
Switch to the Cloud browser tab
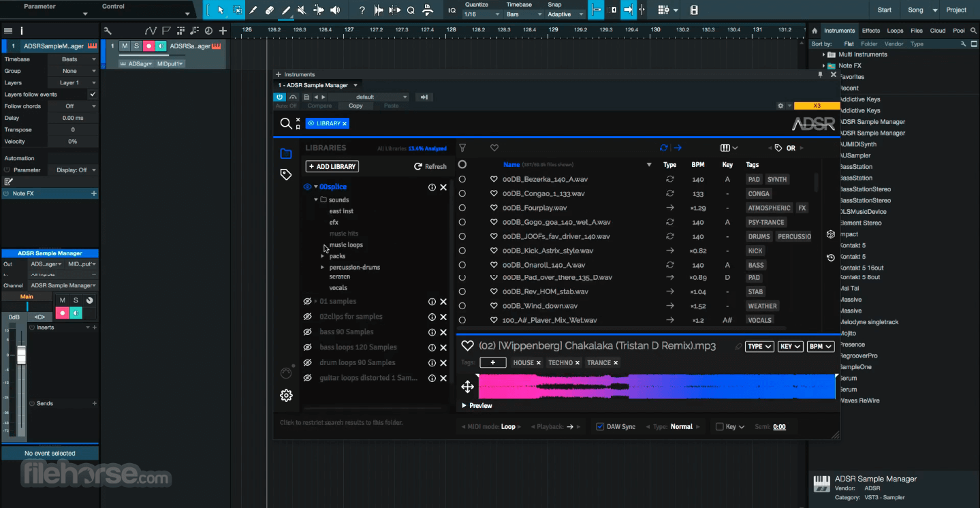click(x=938, y=31)
